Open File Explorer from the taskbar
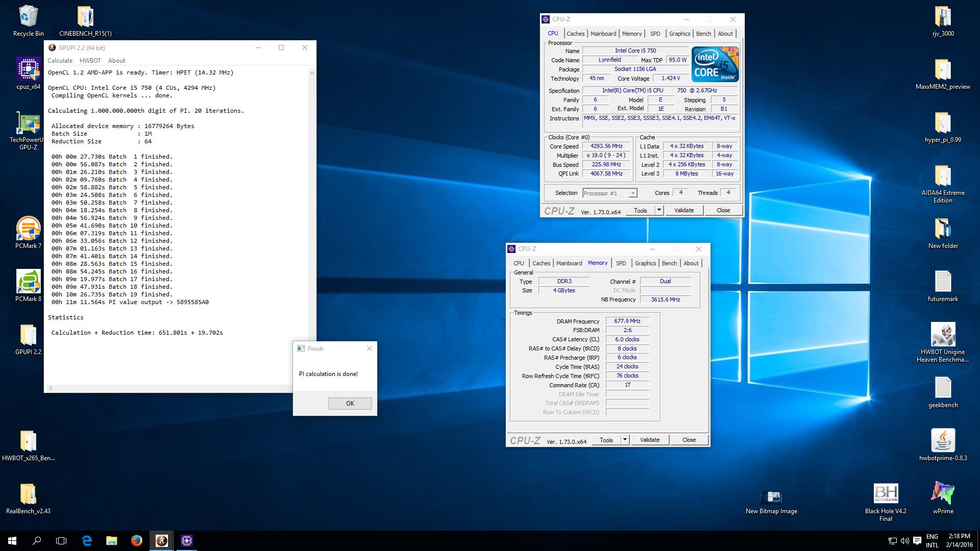 pos(111,541)
